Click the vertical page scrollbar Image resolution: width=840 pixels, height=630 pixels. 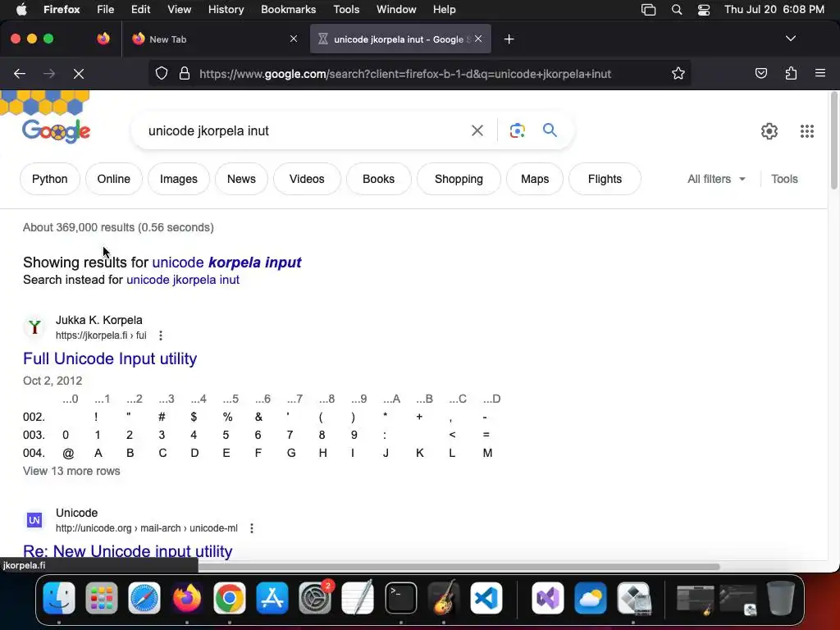coord(833,140)
